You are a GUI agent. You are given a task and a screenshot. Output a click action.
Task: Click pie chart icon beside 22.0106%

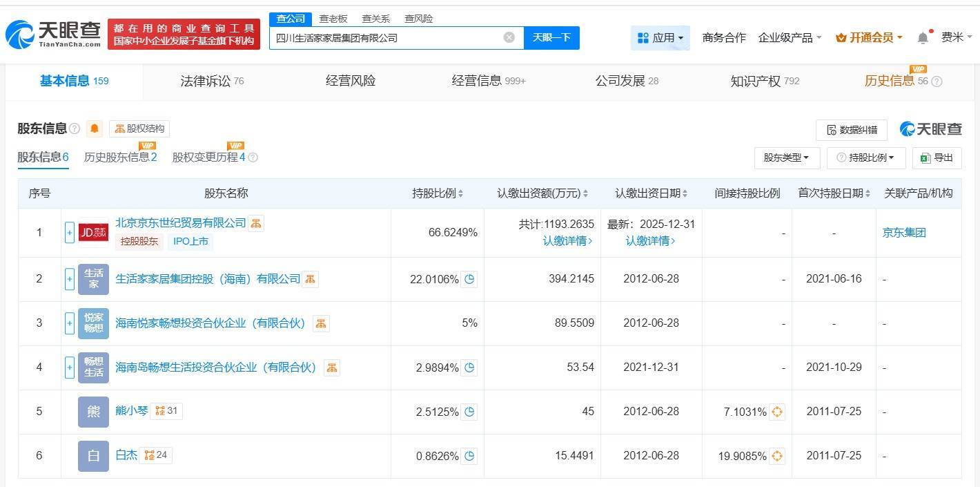(469, 279)
